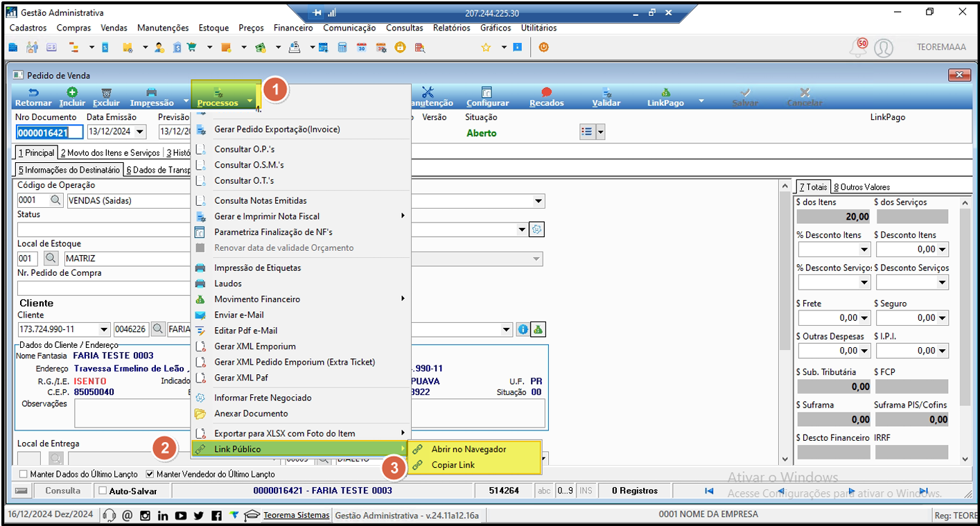Choose Informar Frete Negociado menu item
Image resolution: width=980 pixels, height=526 pixels.
pyautogui.click(x=301, y=398)
